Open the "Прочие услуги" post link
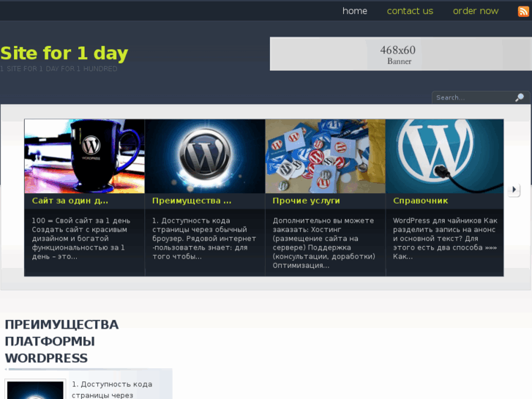 click(x=306, y=201)
